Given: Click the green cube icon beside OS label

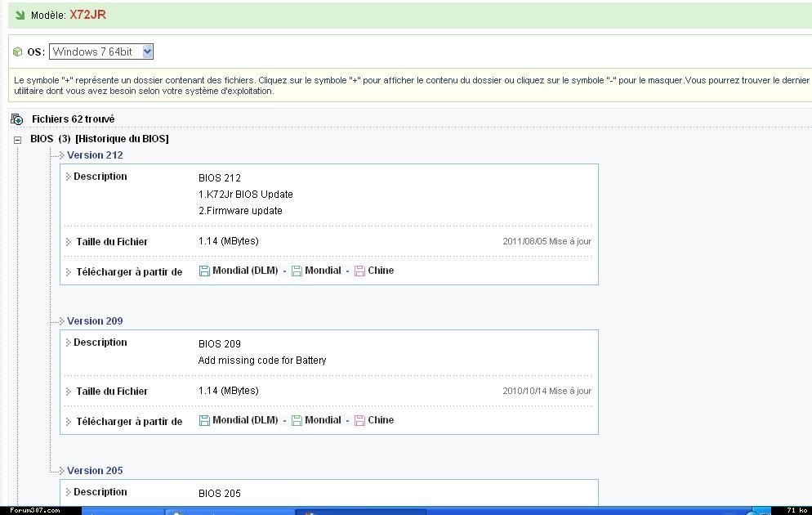Looking at the screenshot, I should tap(18, 51).
